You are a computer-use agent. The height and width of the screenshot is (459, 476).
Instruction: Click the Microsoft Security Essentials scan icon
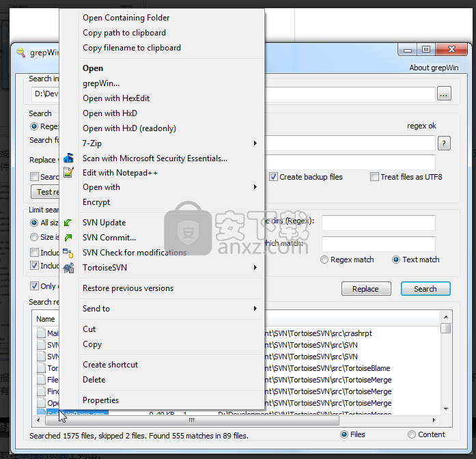click(x=68, y=158)
